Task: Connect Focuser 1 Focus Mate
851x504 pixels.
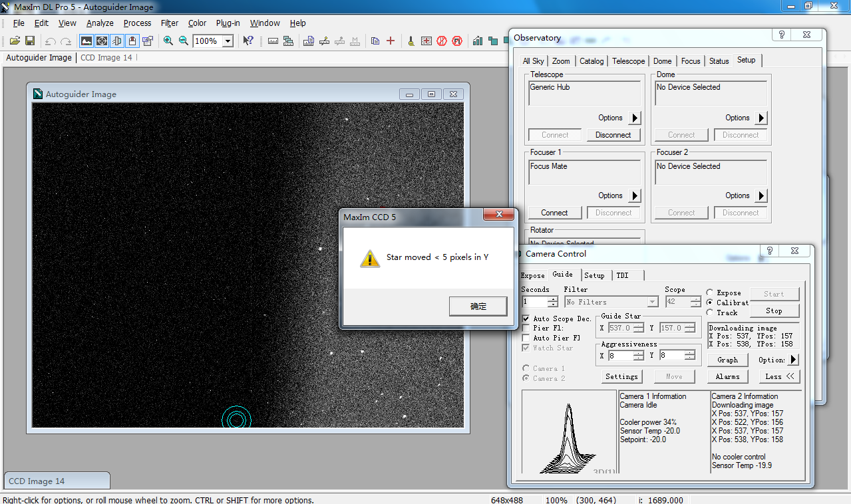Action: [x=555, y=213]
